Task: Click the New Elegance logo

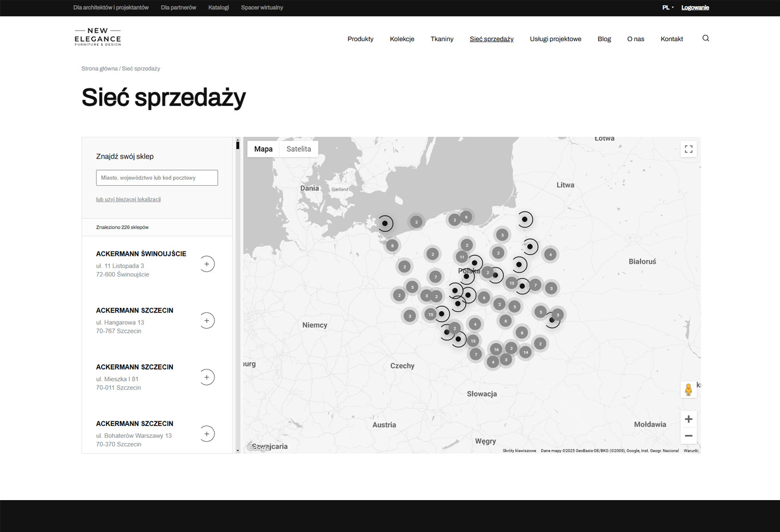Action: [x=98, y=37]
